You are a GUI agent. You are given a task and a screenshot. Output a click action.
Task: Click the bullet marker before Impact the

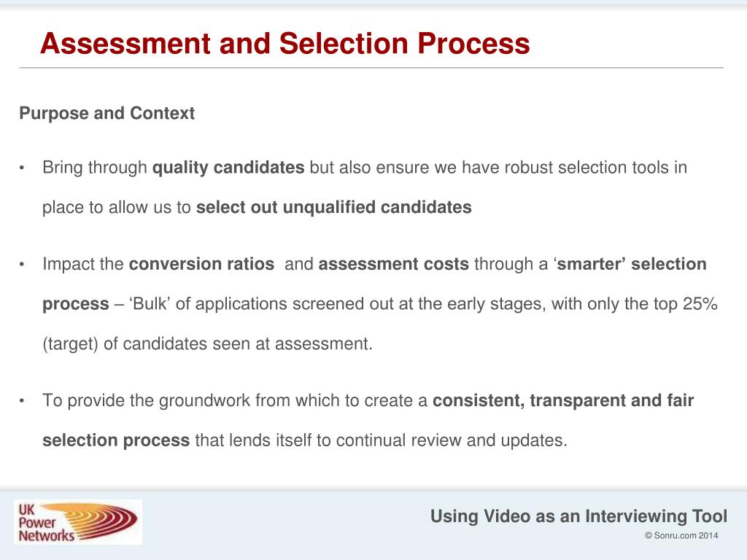point(22,265)
